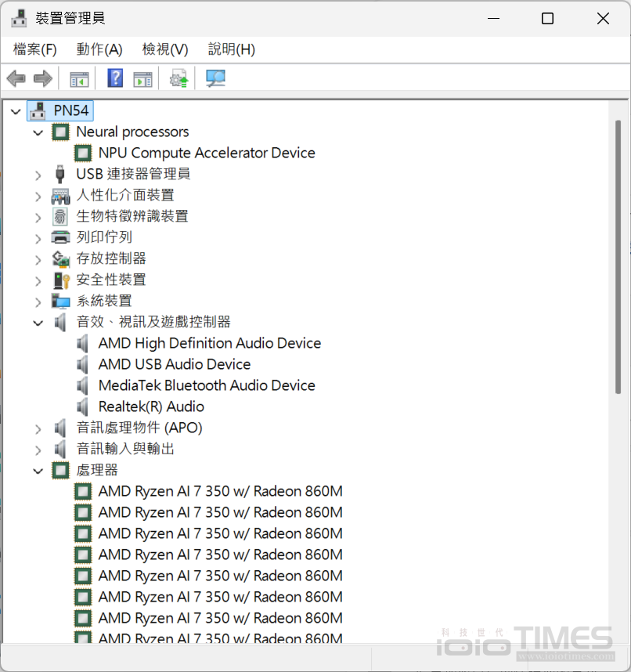Select MediaTek Bluetooth Audio Device

207,385
